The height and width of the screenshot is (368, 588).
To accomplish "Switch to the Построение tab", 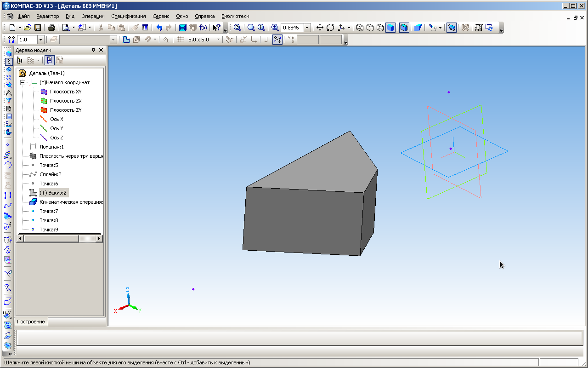I will click(x=31, y=322).
